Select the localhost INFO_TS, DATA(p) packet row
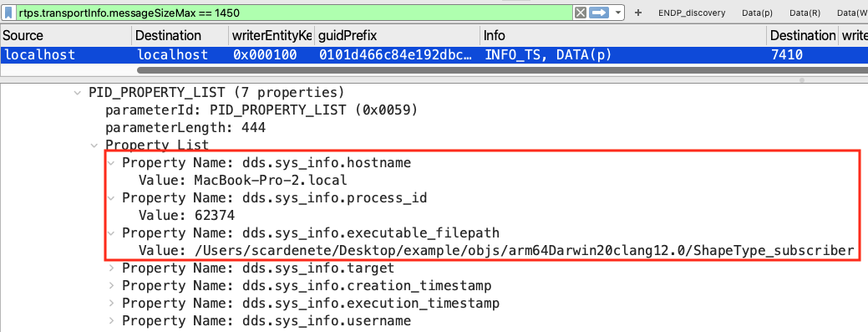 (x=434, y=55)
